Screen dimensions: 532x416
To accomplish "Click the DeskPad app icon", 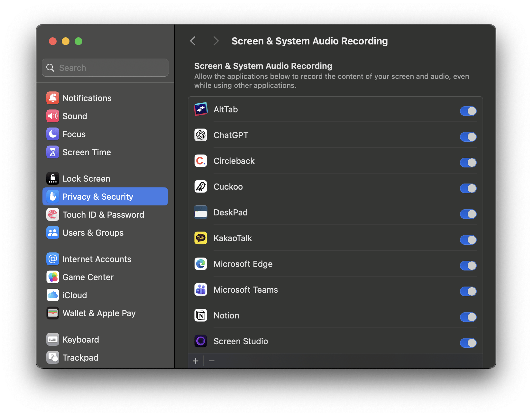I will point(201,212).
